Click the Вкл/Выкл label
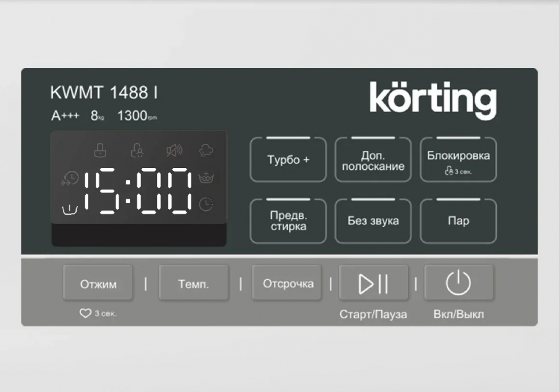 459,314
